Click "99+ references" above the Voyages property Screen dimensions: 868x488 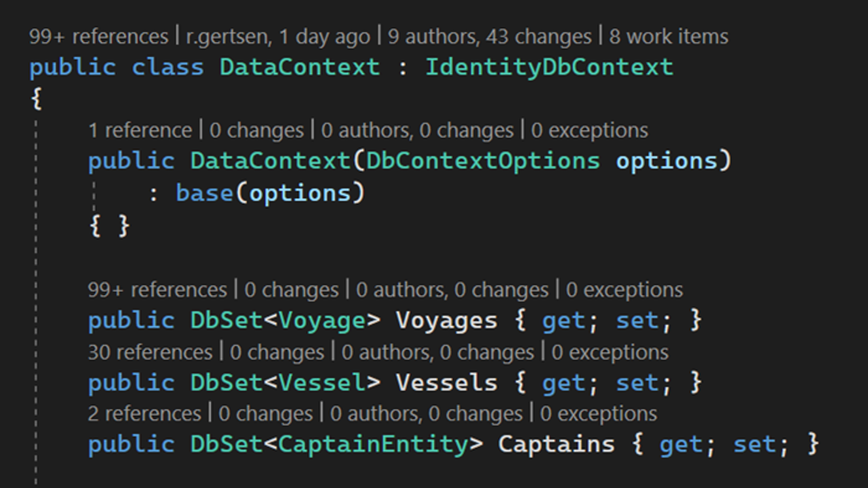tap(157, 290)
